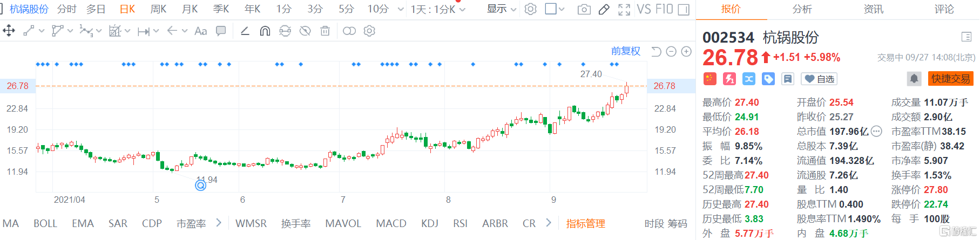Switch to 多日 multi-day chart

click(96, 9)
